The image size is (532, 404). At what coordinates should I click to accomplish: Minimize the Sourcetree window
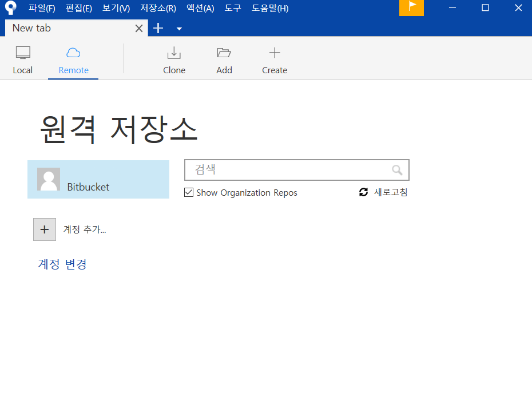pos(452,8)
